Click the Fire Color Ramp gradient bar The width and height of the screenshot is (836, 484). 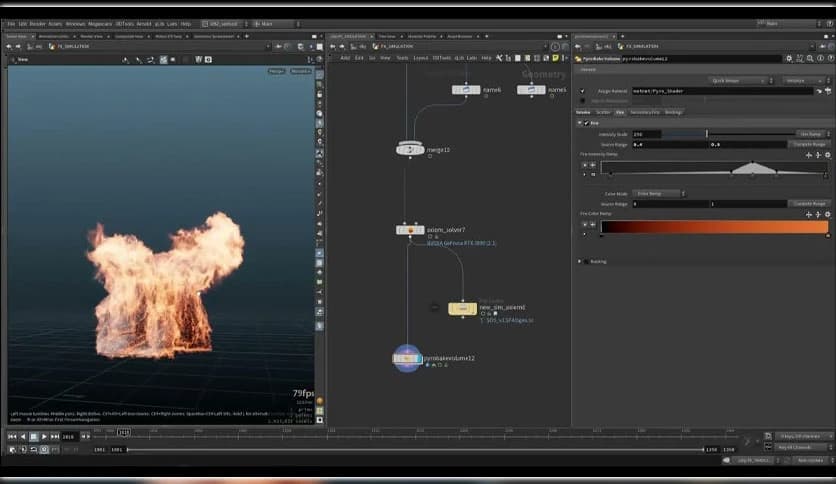coord(714,227)
